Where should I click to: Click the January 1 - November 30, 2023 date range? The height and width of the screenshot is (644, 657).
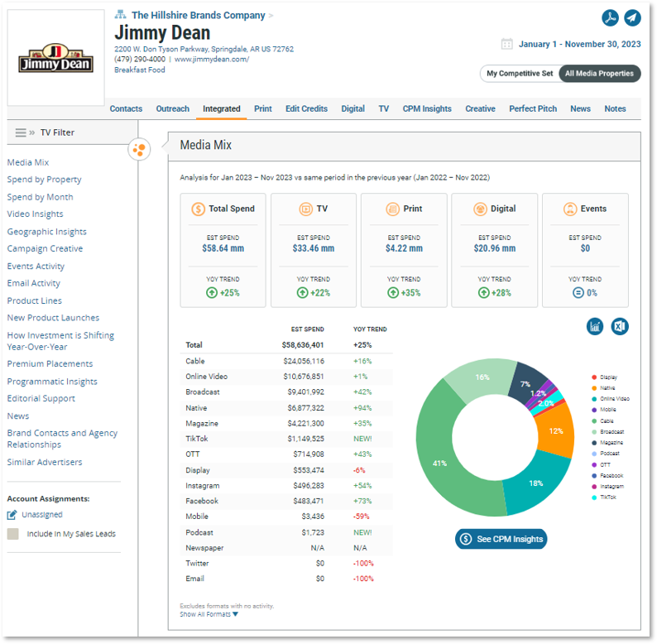point(579,44)
